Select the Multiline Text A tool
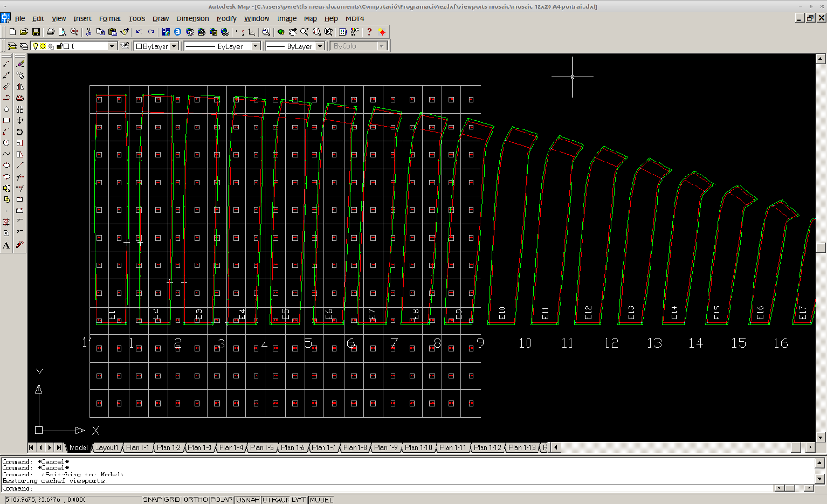 click(x=6, y=245)
